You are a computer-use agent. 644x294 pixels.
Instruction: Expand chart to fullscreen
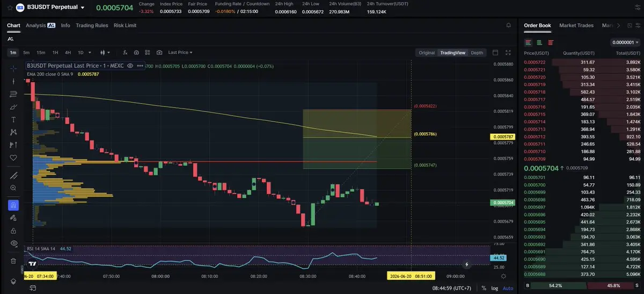(x=508, y=53)
